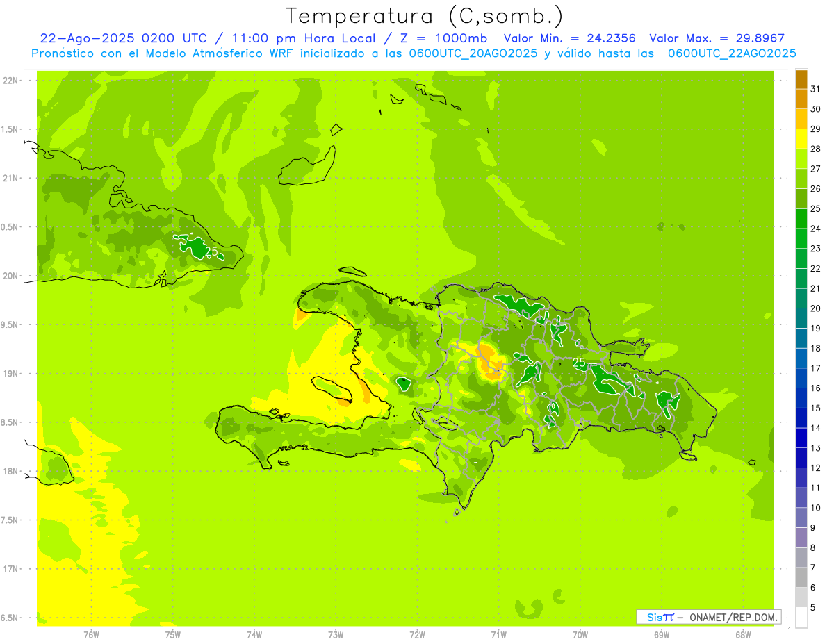Click the 'SisTT - ONAMET/REP.DOM.' credit box

pyautogui.click(x=708, y=617)
